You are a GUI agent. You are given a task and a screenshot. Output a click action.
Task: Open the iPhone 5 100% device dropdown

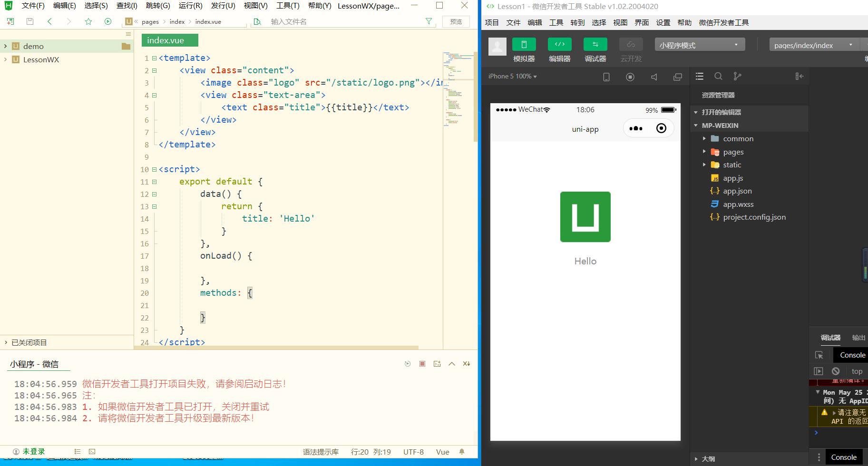pos(512,77)
